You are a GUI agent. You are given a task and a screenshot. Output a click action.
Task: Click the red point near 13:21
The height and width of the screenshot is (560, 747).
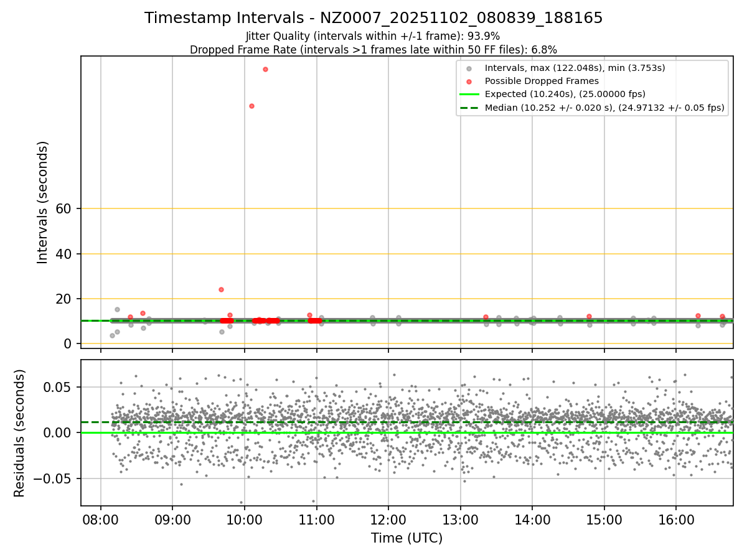point(486,317)
